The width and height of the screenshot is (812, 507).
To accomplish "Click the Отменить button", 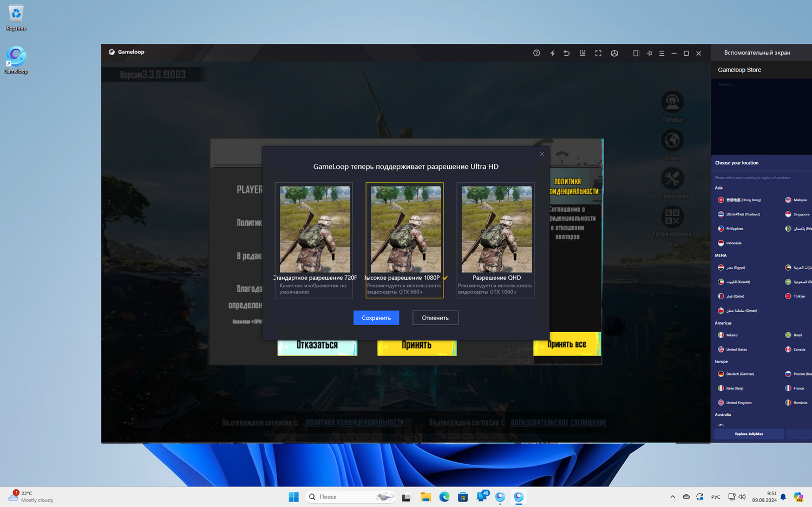I will tap(435, 318).
